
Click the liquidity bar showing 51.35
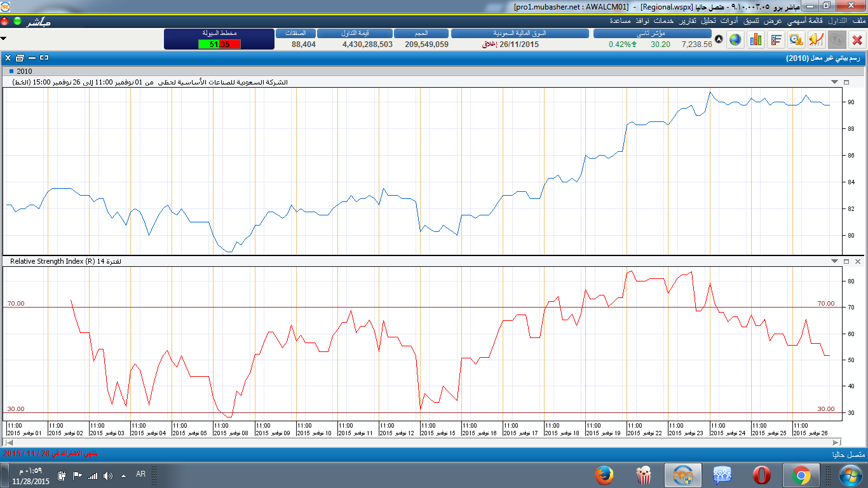click(x=219, y=44)
